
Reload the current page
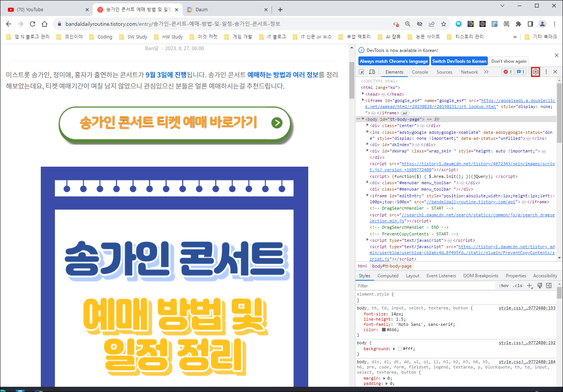tap(33, 24)
